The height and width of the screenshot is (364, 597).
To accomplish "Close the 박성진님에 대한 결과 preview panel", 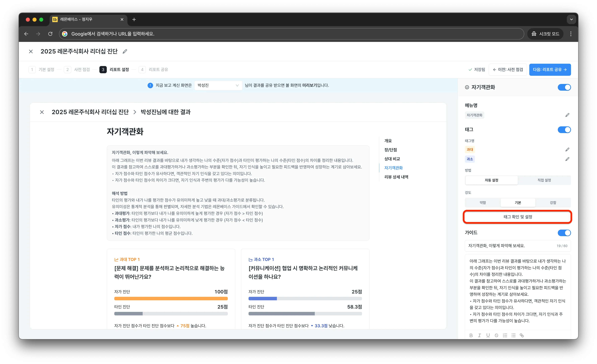I will click(42, 112).
